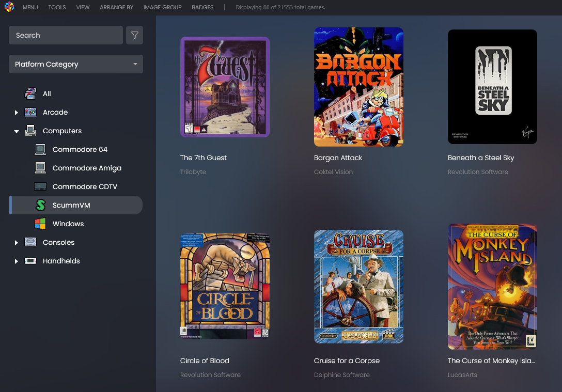Select The 7th Guest box art
This screenshot has width=562, height=392.
[225, 87]
